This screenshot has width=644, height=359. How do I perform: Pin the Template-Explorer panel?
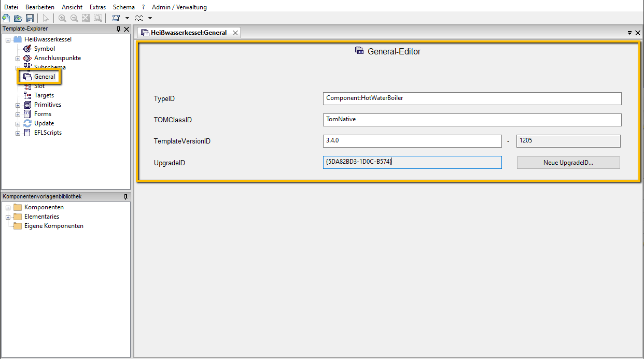point(118,29)
